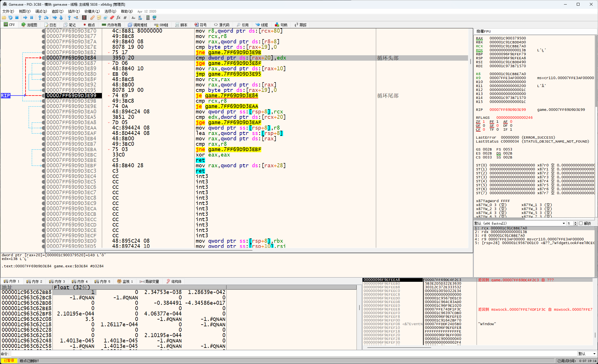Click the fx functions icon

(x=118, y=18)
